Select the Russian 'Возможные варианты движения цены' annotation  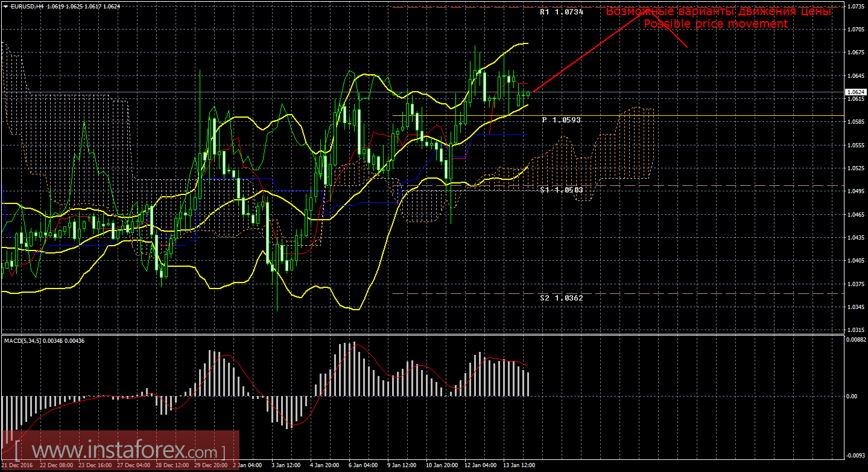(x=720, y=11)
